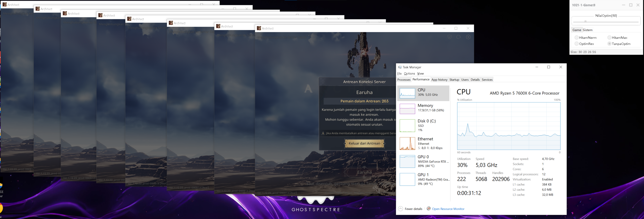The width and height of the screenshot is (644, 219).
Task: Switch to the Processes tab
Action: click(404, 80)
